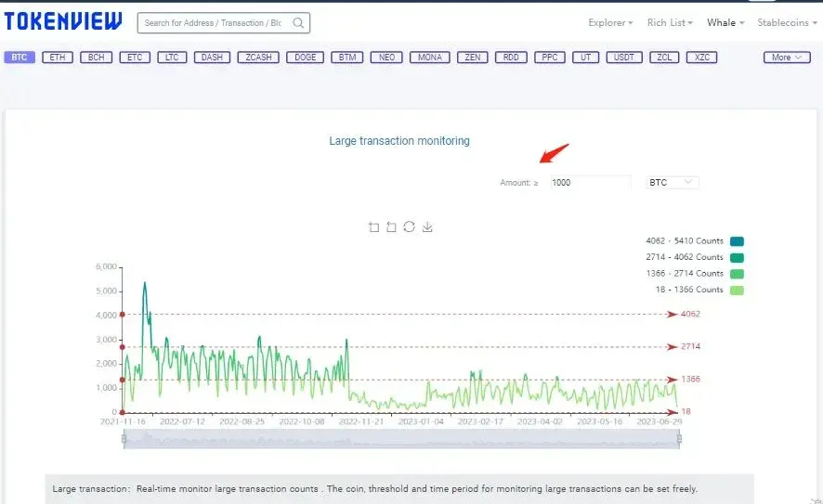
Task: Click the 'Large transaction monitoring' chart title
Action: coord(399,141)
